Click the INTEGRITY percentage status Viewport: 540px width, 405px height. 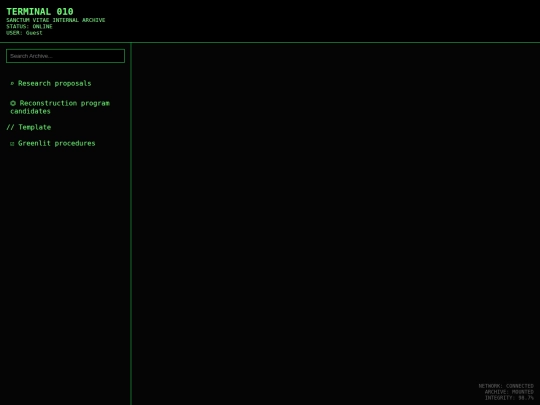(x=509, y=398)
